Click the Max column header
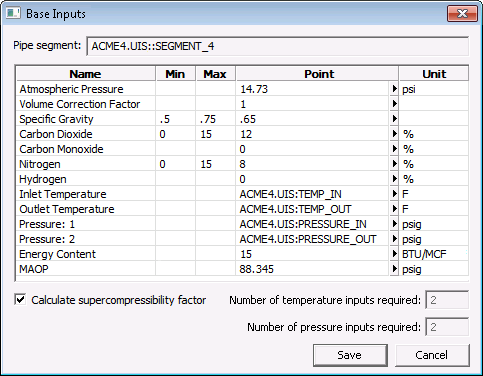Screen dimensions: 483x376 coord(215,74)
